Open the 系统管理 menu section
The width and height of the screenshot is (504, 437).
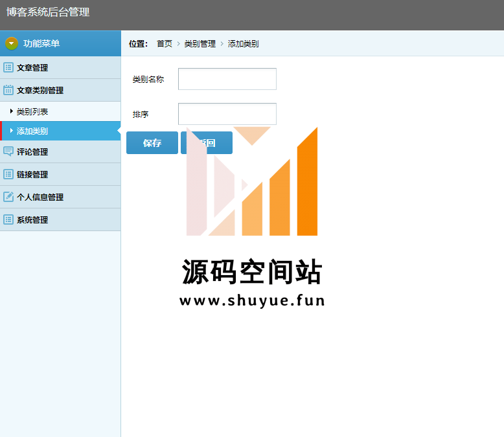tap(60, 219)
